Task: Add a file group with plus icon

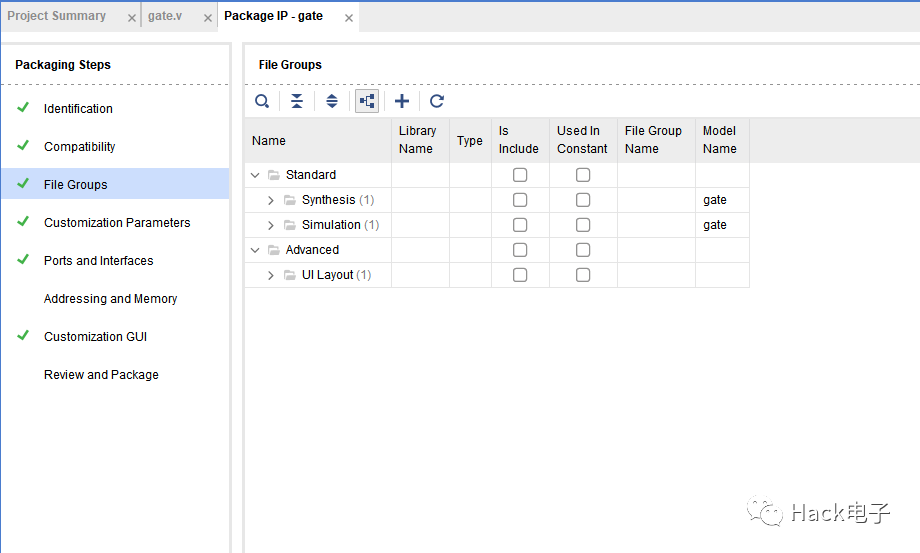Action: point(402,101)
